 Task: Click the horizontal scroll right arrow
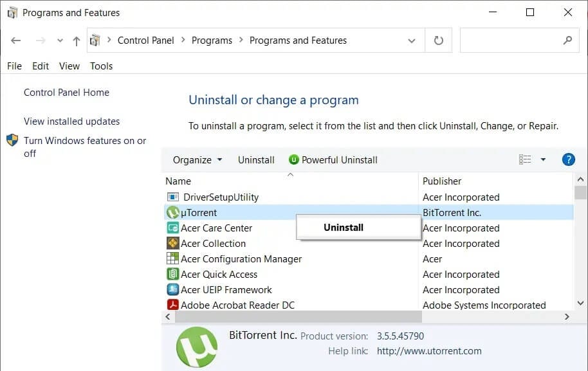pos(567,316)
